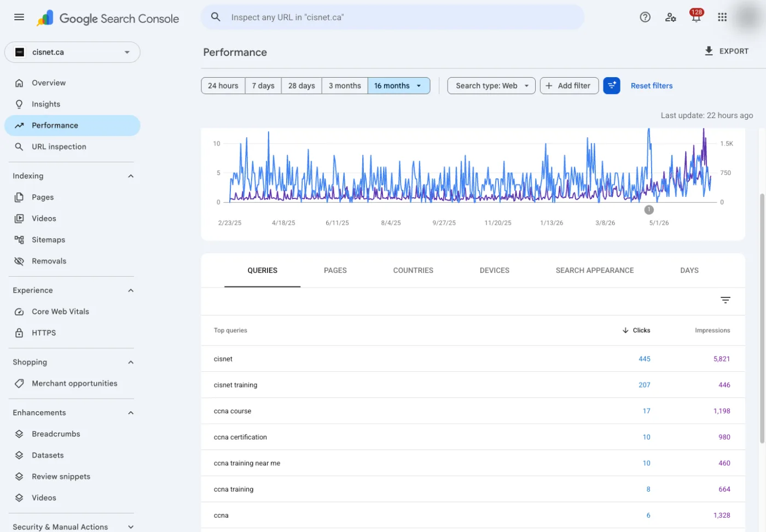766x532 pixels.
Task: Open Insights in the sidebar
Action: point(72,104)
